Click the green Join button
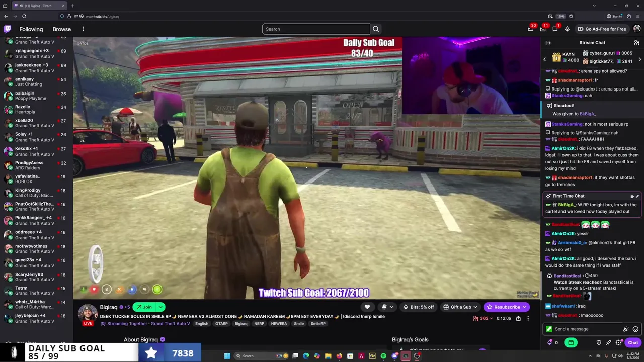This screenshot has height=362, width=644. [144, 307]
